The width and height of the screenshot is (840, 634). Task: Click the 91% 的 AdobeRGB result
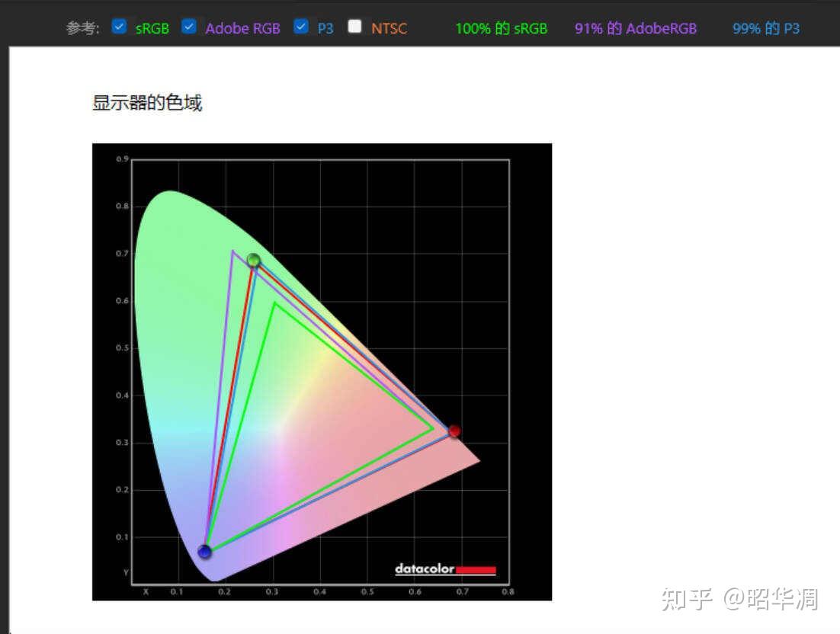click(x=635, y=28)
